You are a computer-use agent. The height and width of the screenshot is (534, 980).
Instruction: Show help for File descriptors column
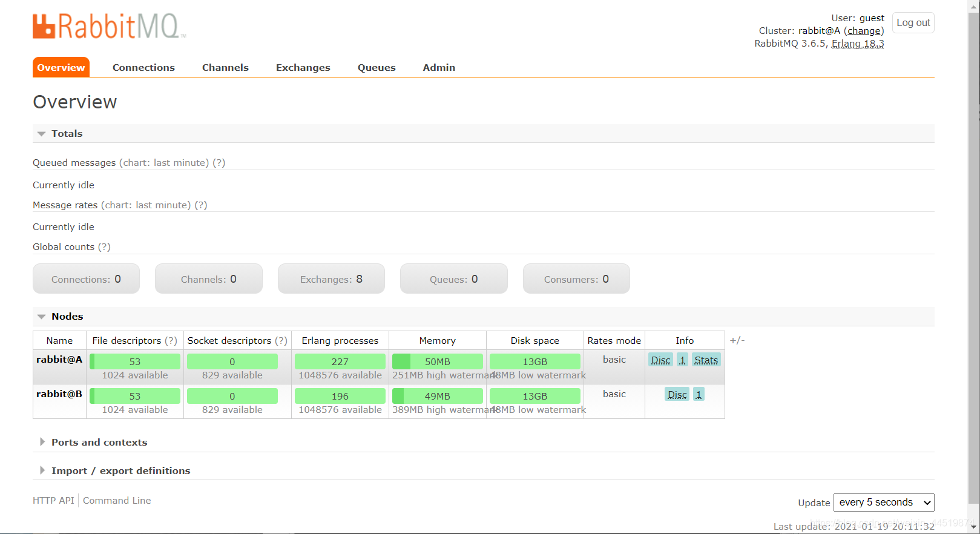click(171, 341)
